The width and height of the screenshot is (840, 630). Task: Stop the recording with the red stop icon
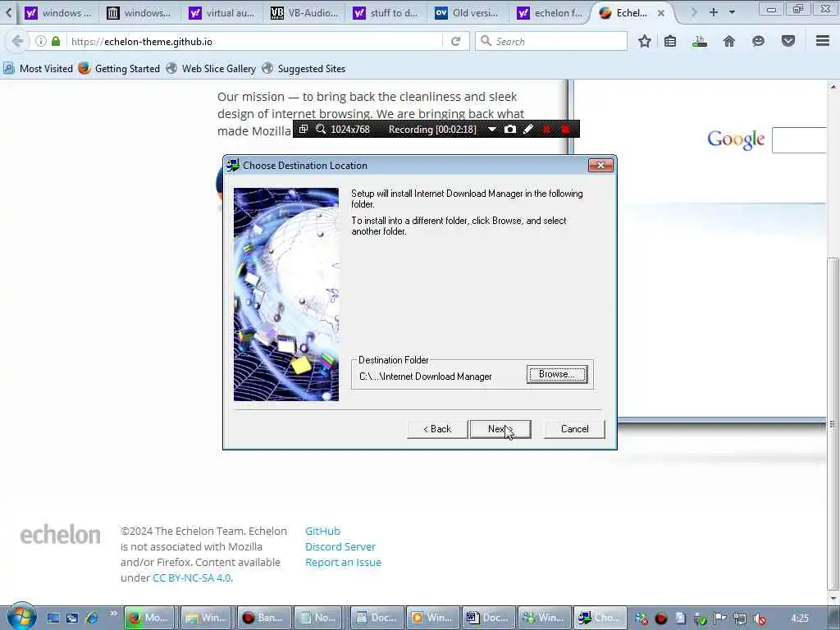pyautogui.click(x=565, y=129)
